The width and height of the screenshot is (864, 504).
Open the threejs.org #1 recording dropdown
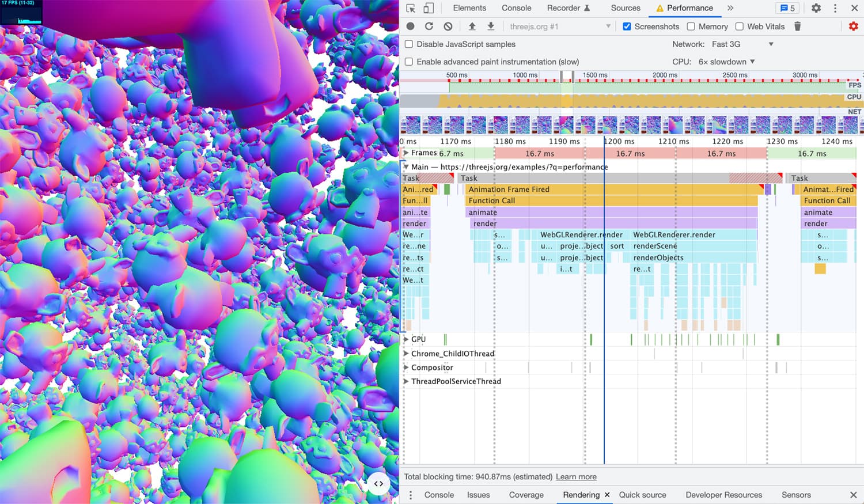coord(560,26)
